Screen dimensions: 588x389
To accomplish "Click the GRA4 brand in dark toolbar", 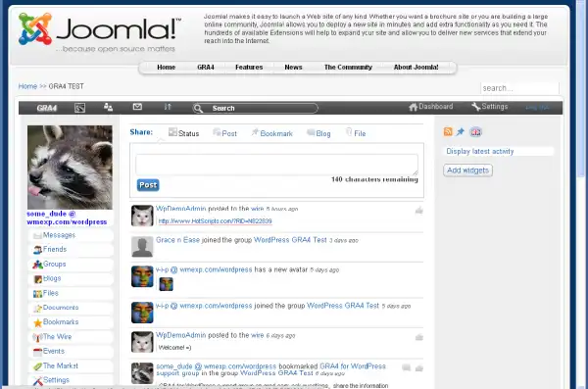I will [x=47, y=108].
